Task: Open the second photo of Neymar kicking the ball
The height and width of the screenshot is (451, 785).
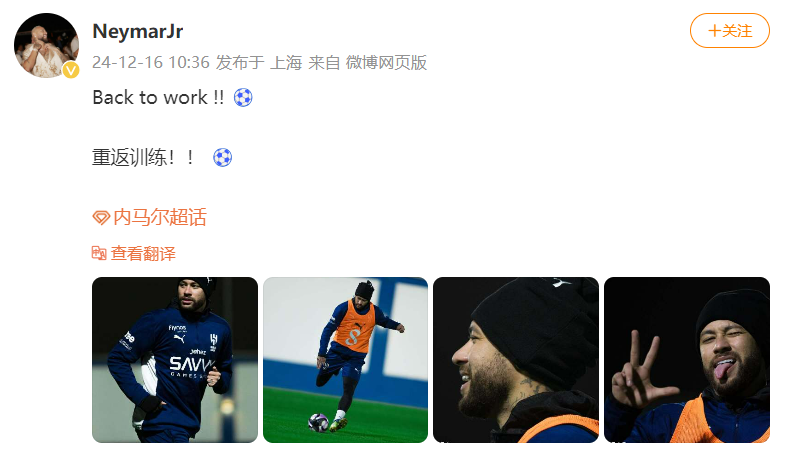Action: pyautogui.click(x=345, y=360)
